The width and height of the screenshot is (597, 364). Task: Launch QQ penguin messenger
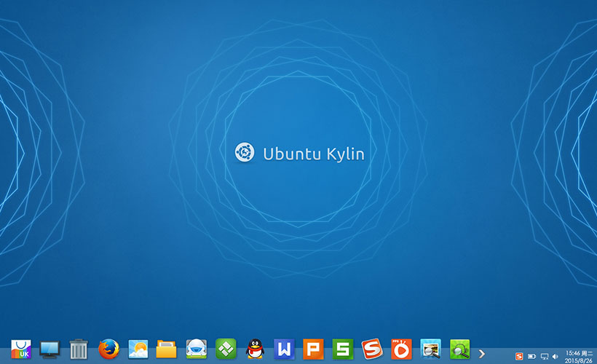[255, 349]
